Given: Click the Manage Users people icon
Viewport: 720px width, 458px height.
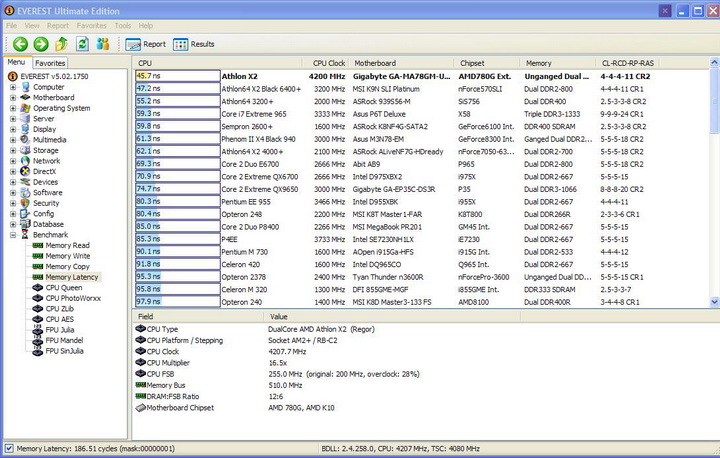Looking at the screenshot, I should pyautogui.click(x=103, y=44).
